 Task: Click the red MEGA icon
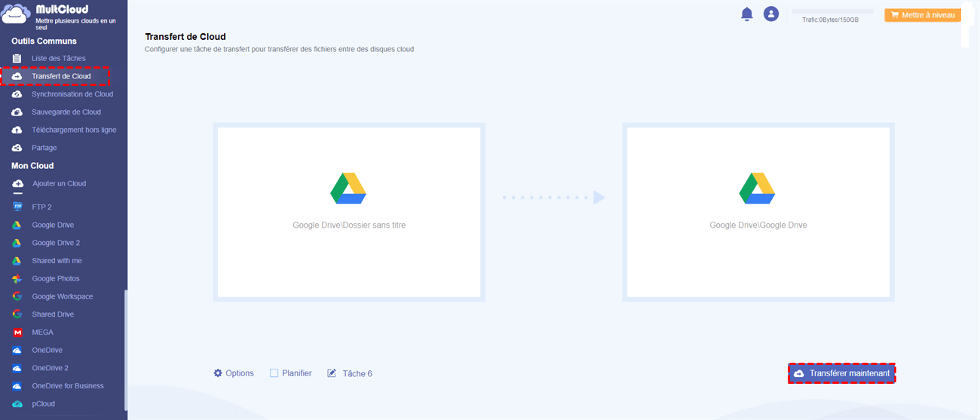[x=17, y=333]
